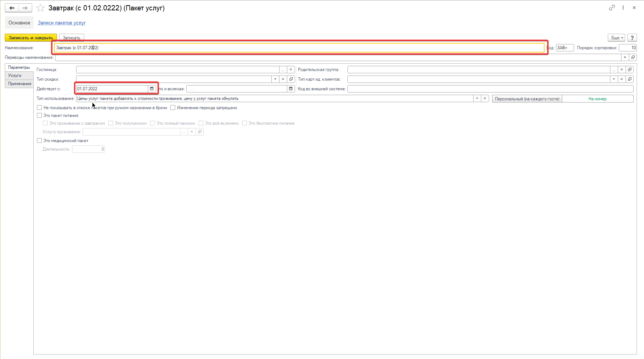Click Записать и закрыть button
This screenshot has width=644, height=359.
click(x=31, y=38)
